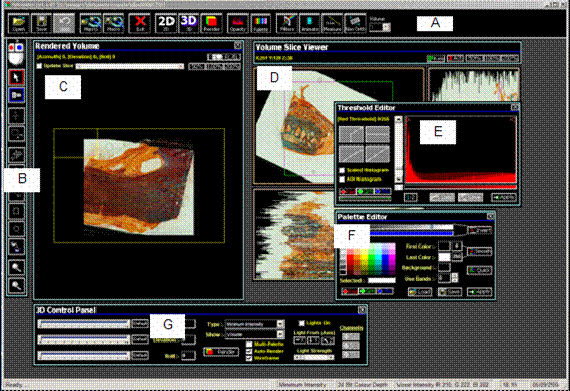Click the Render cube icon
The image size is (570, 391).
click(x=211, y=23)
